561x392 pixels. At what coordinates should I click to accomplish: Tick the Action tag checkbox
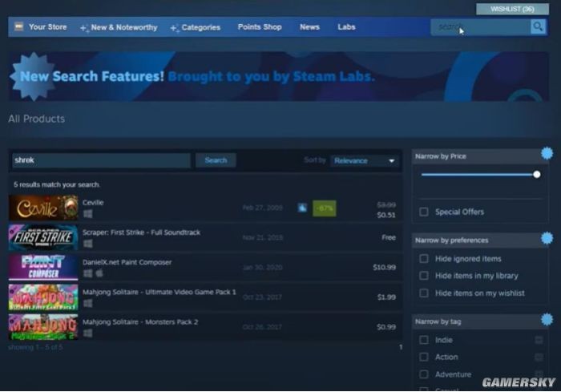click(x=424, y=357)
